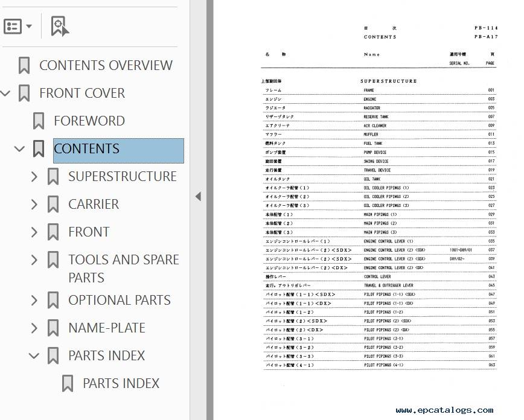Image resolution: width=524 pixels, height=420 pixels.
Task: Click bookmark icon beside FOREWORD
Action: (x=39, y=121)
